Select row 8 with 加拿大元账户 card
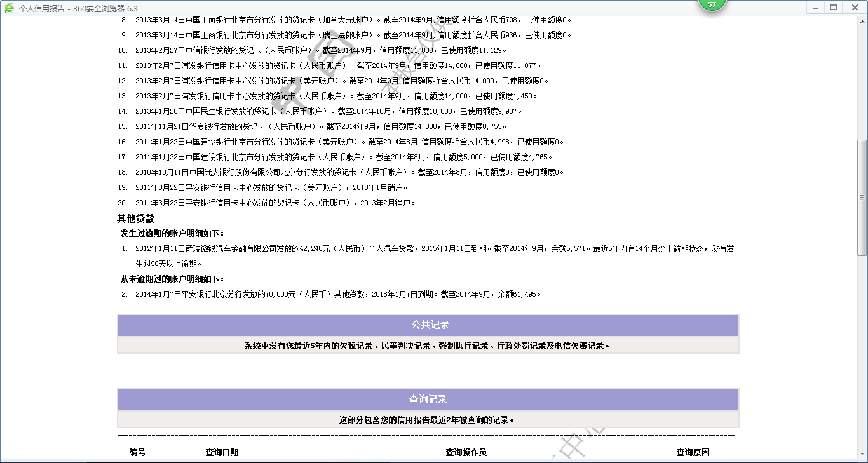868x463 pixels. point(345,20)
